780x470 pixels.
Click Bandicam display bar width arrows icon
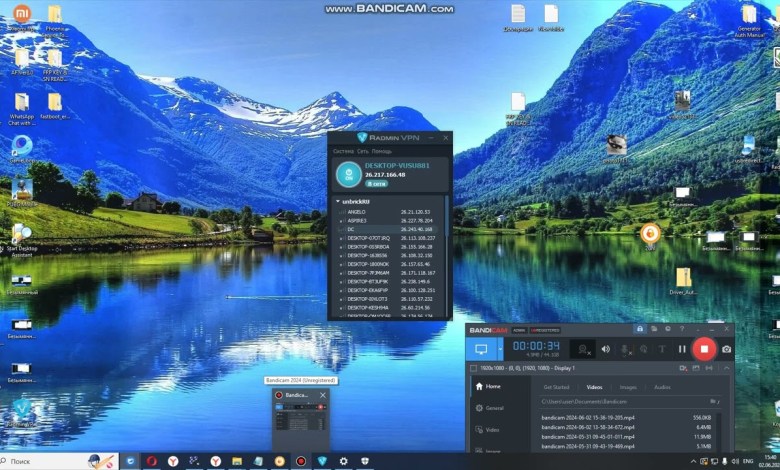(x=709, y=368)
